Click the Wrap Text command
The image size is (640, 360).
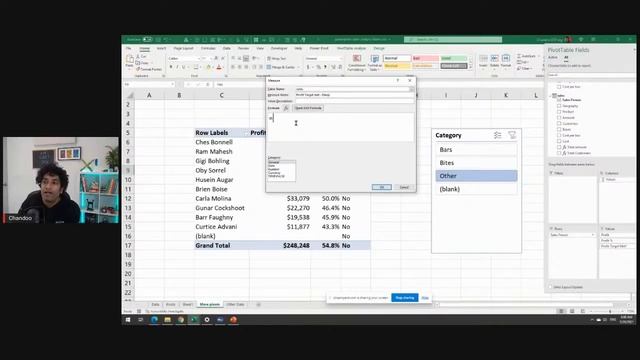(x=277, y=59)
